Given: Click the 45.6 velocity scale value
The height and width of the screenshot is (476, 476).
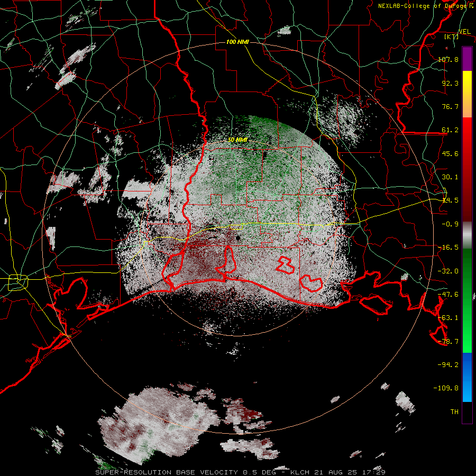Looking at the screenshot, I should (x=450, y=153).
